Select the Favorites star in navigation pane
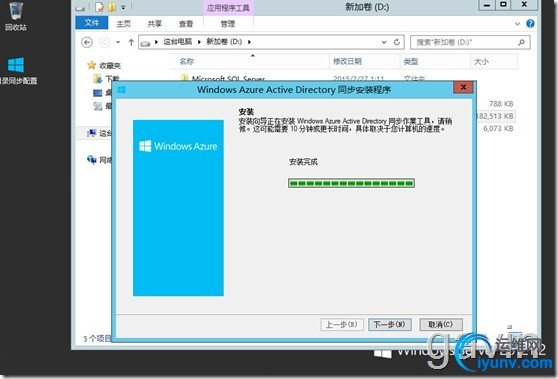The height and width of the screenshot is (379, 558). click(91, 65)
